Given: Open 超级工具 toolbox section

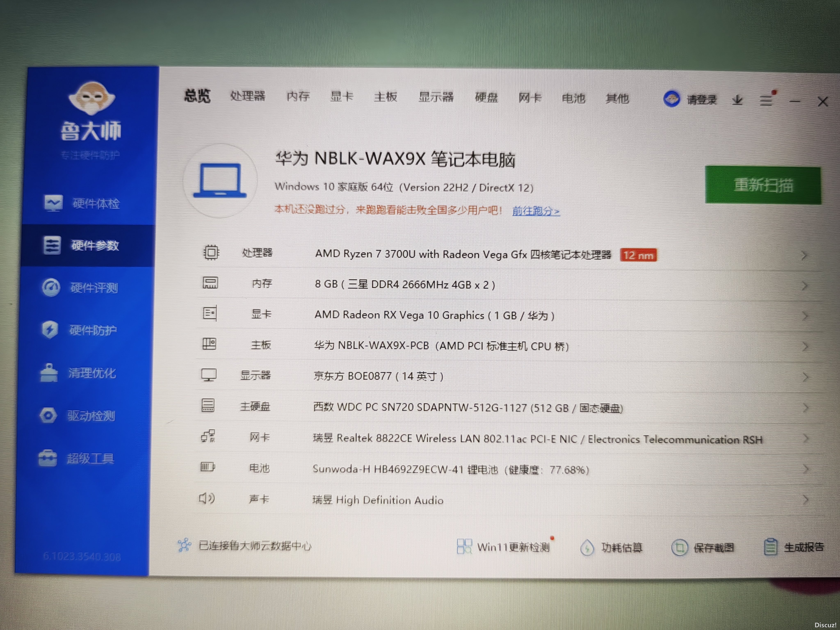Looking at the screenshot, I should click(76, 458).
